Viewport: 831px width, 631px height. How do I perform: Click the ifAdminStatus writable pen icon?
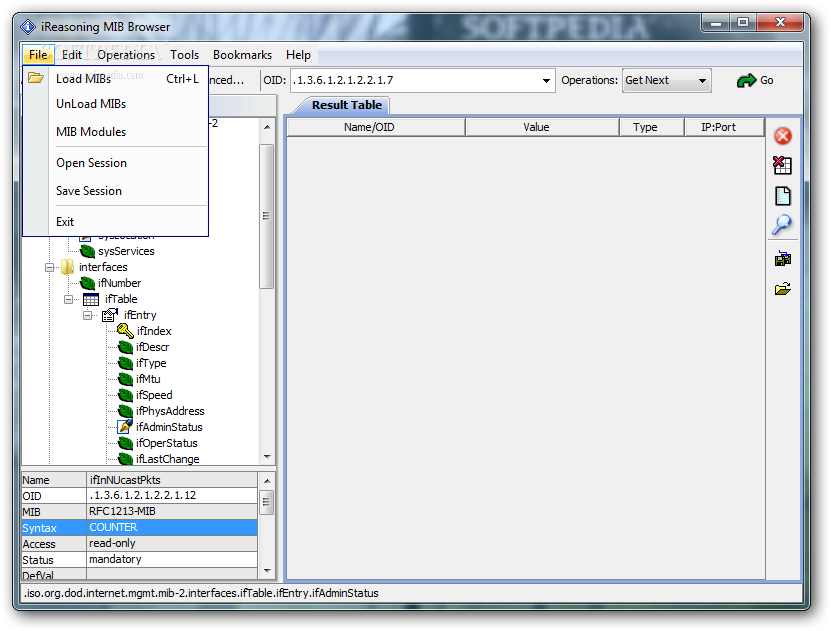pos(125,426)
